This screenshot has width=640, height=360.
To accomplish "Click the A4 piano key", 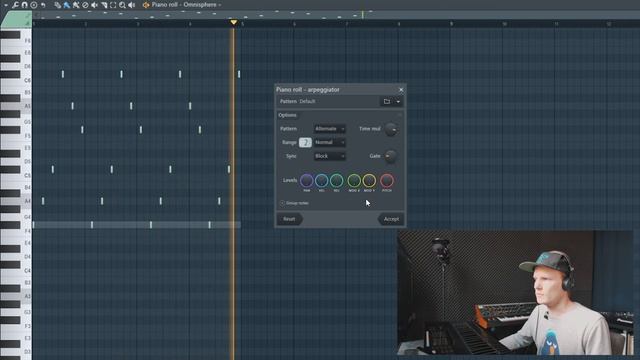I will coord(16,201).
